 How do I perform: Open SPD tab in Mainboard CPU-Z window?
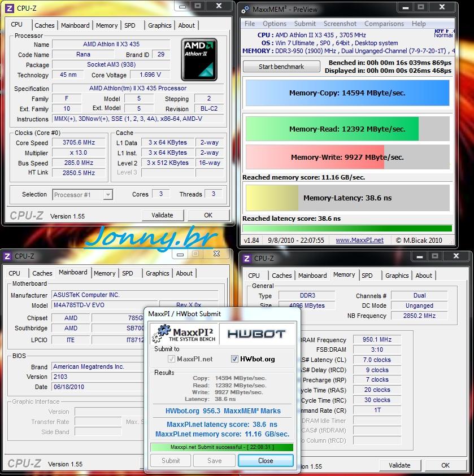tap(128, 273)
